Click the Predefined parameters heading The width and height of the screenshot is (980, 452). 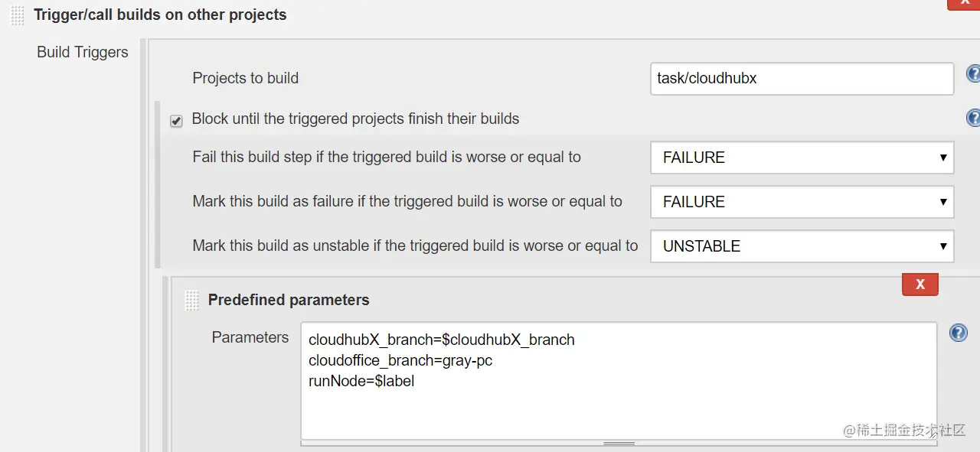289,300
